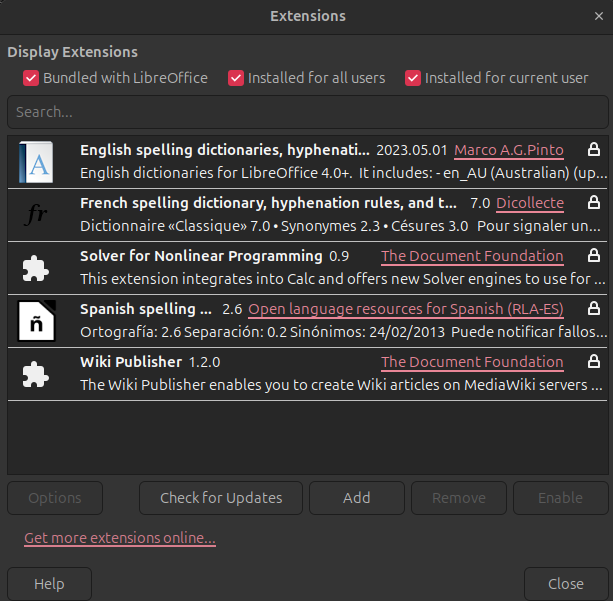
Task: Click the French dictionary 'fr' icon
Action: (38, 215)
